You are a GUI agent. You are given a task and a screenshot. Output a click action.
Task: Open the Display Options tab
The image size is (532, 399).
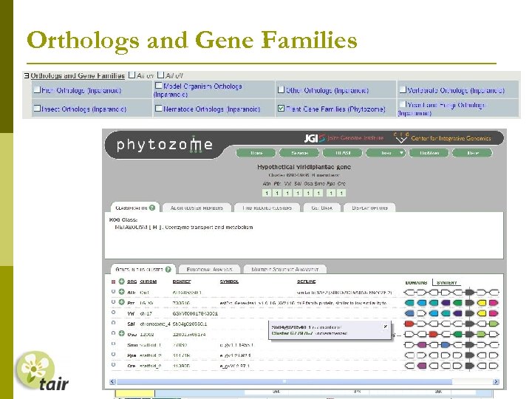370,208
